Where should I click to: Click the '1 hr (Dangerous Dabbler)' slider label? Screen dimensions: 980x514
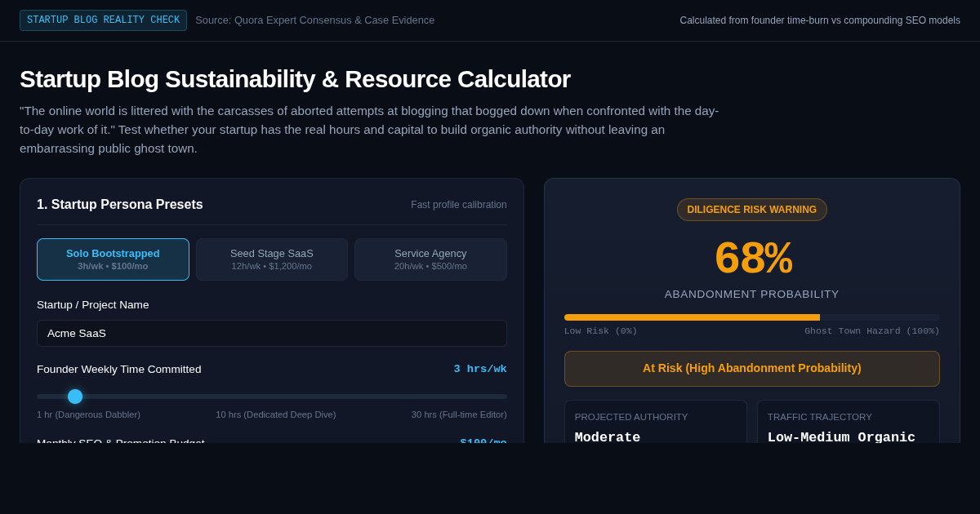click(x=88, y=414)
